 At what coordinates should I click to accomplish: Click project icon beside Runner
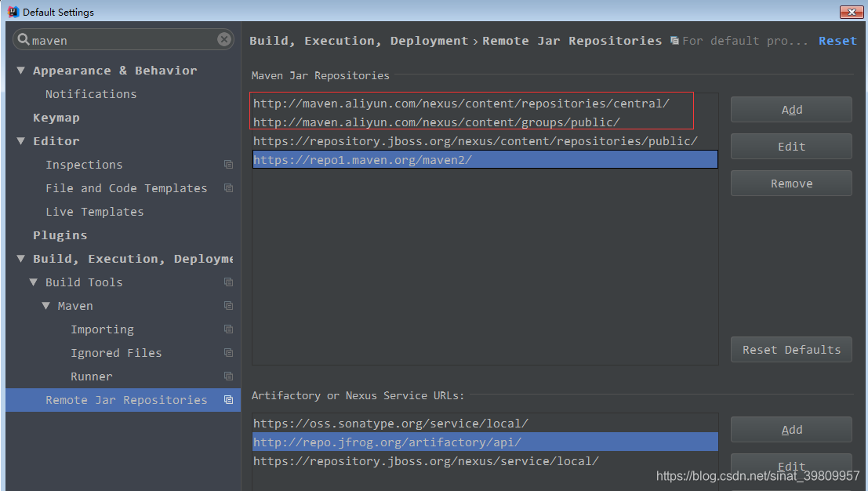(228, 376)
